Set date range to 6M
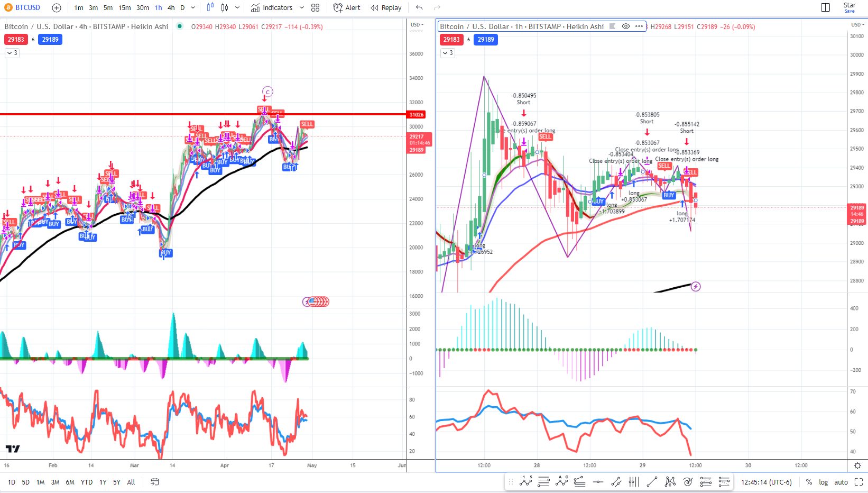Viewport: 868px width, 493px height. [70, 482]
